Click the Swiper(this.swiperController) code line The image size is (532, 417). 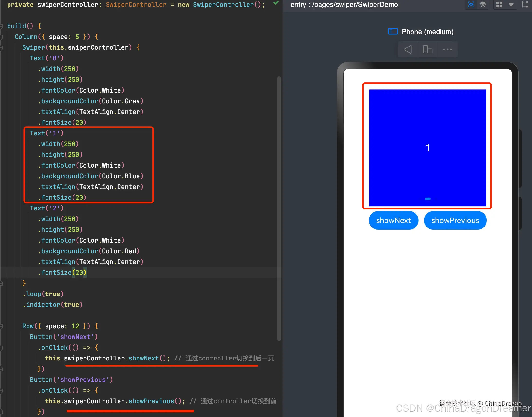coord(81,47)
